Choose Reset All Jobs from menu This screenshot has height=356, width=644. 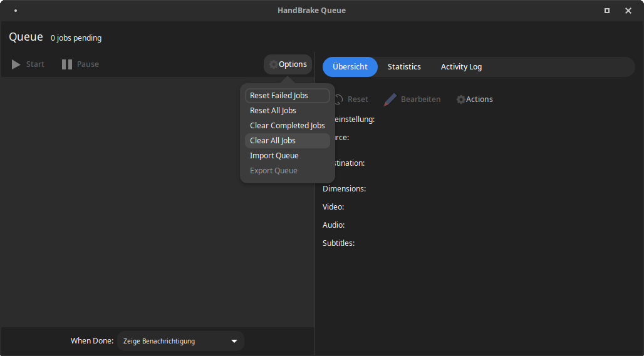click(288, 111)
